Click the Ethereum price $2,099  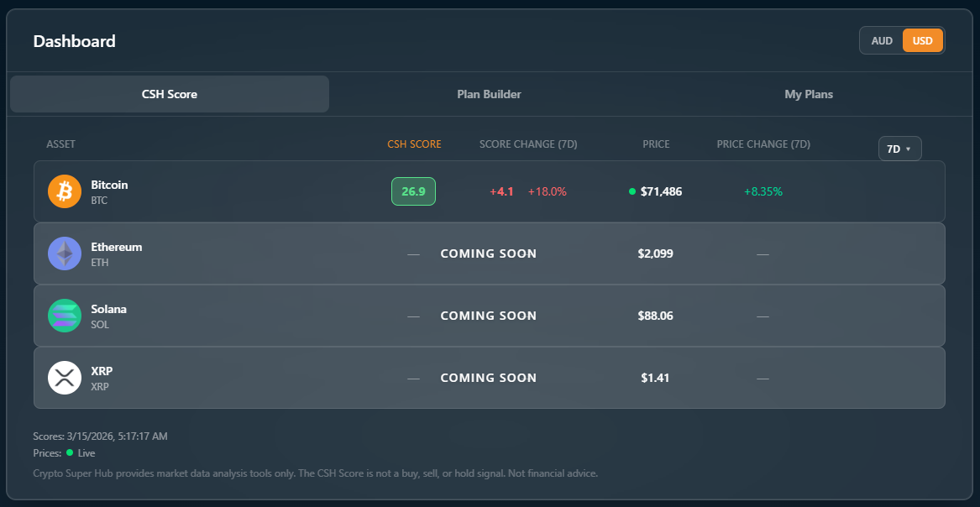[x=655, y=253]
